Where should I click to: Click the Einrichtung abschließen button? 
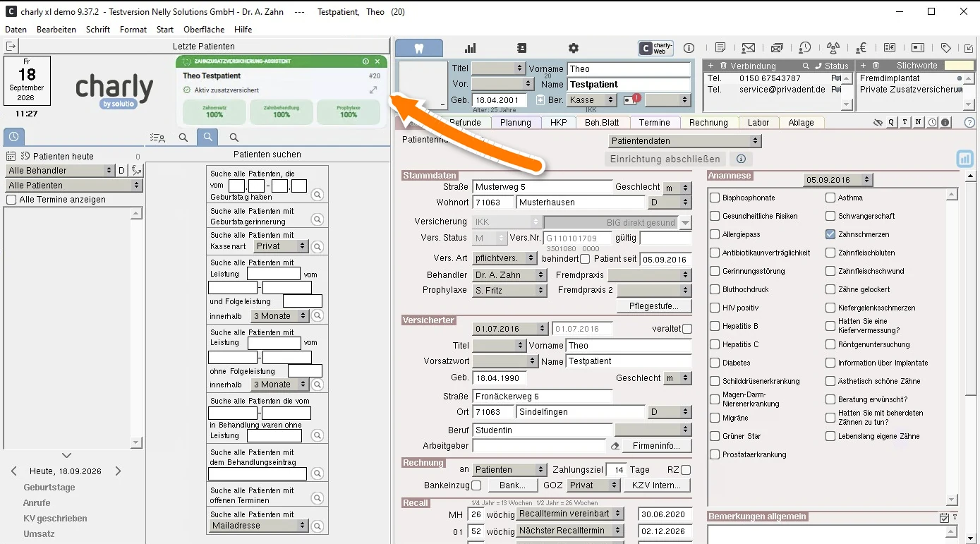point(665,159)
